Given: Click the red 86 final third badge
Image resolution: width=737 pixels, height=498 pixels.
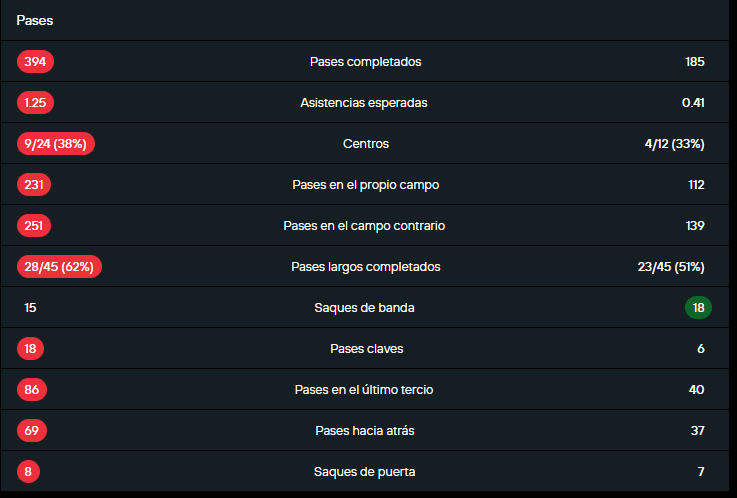Looking at the screenshot, I should 31,390.
